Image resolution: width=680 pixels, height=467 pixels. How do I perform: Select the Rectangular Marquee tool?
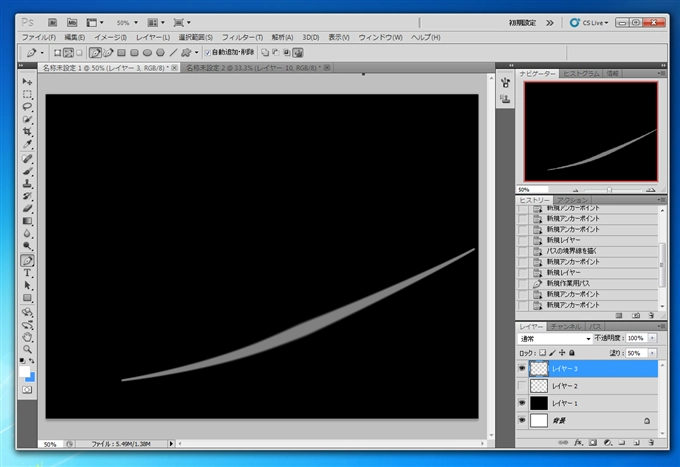[x=27, y=94]
